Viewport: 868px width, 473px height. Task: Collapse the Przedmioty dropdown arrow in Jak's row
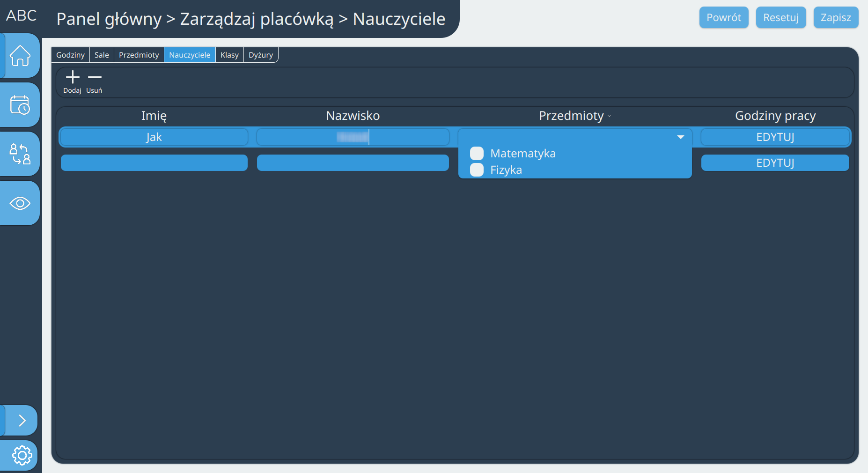coord(681,137)
